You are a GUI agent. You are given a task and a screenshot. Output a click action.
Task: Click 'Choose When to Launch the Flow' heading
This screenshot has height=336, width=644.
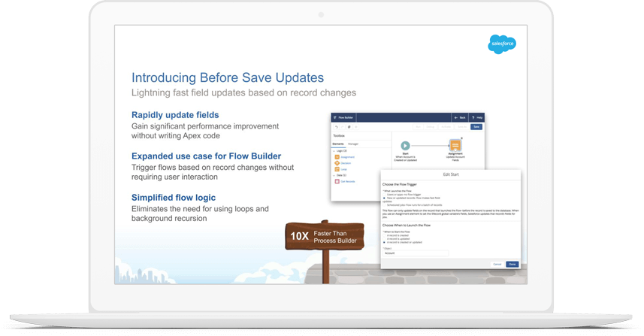coord(407,225)
